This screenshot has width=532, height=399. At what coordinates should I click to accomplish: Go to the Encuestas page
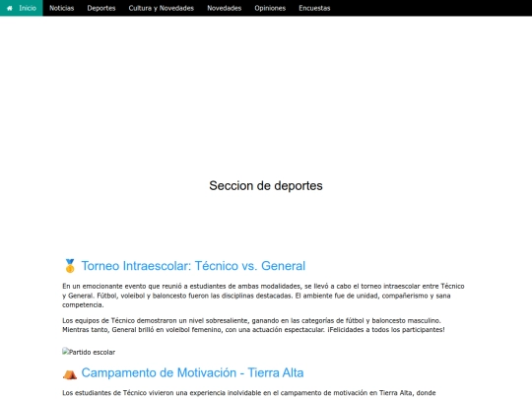point(314,8)
